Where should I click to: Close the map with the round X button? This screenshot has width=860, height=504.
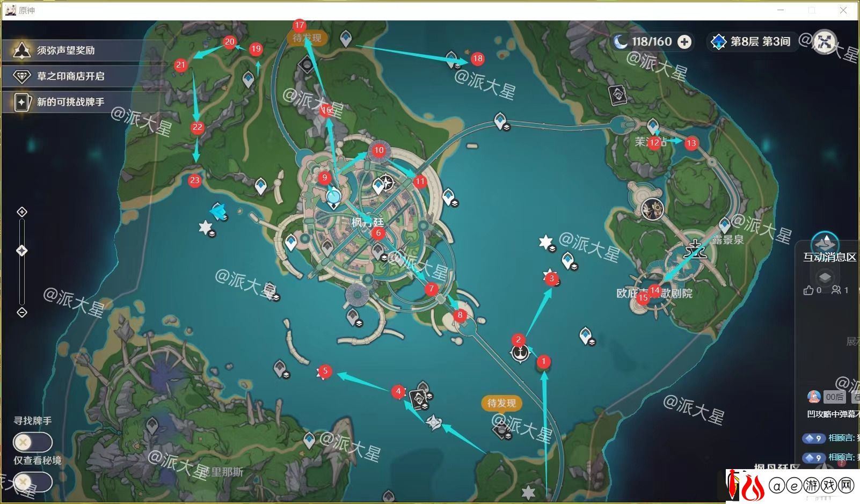[x=825, y=41]
